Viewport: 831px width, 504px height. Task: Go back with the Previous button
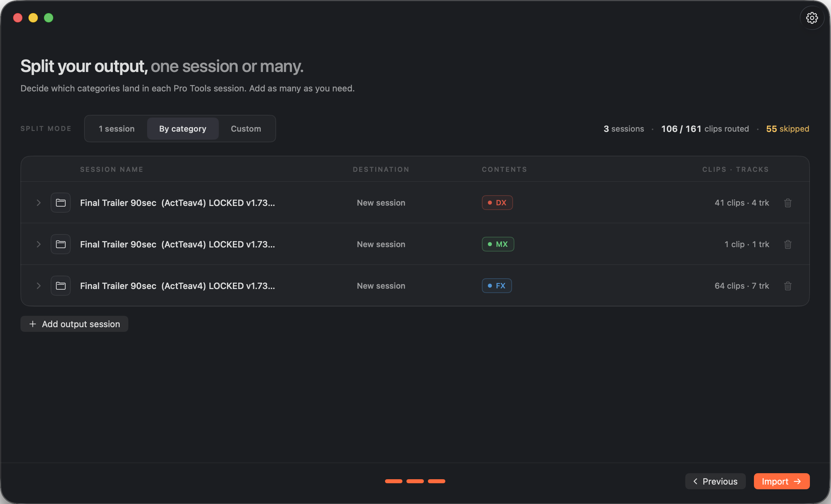click(x=715, y=482)
